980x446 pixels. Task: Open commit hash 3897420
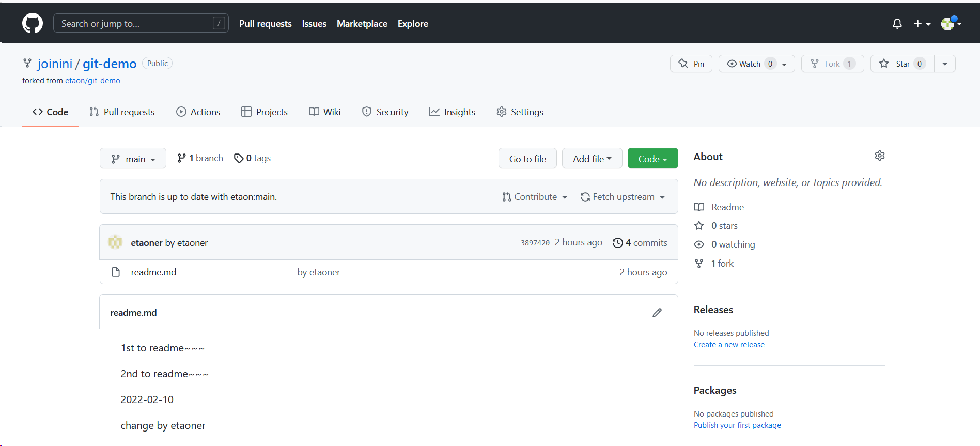pyautogui.click(x=535, y=243)
